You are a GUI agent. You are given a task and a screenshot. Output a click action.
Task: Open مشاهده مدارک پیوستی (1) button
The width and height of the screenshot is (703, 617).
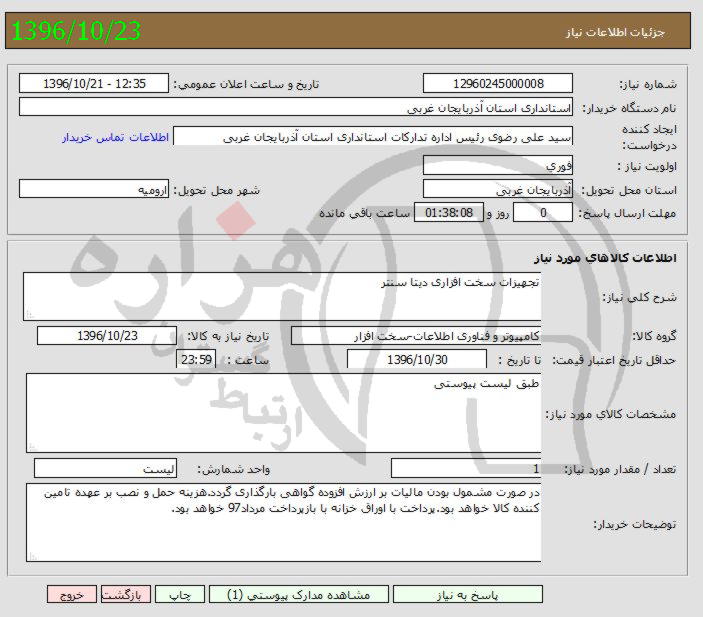(299, 595)
